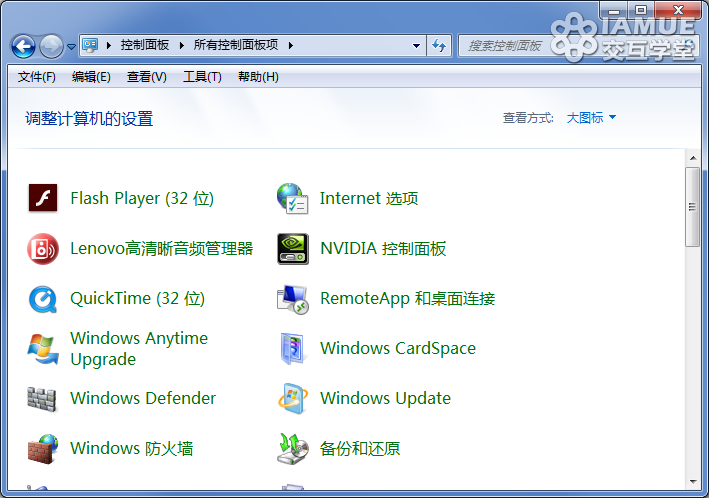Click the control panel icon in address bar
Screen dimensions: 709x498
pyautogui.click(x=90, y=45)
